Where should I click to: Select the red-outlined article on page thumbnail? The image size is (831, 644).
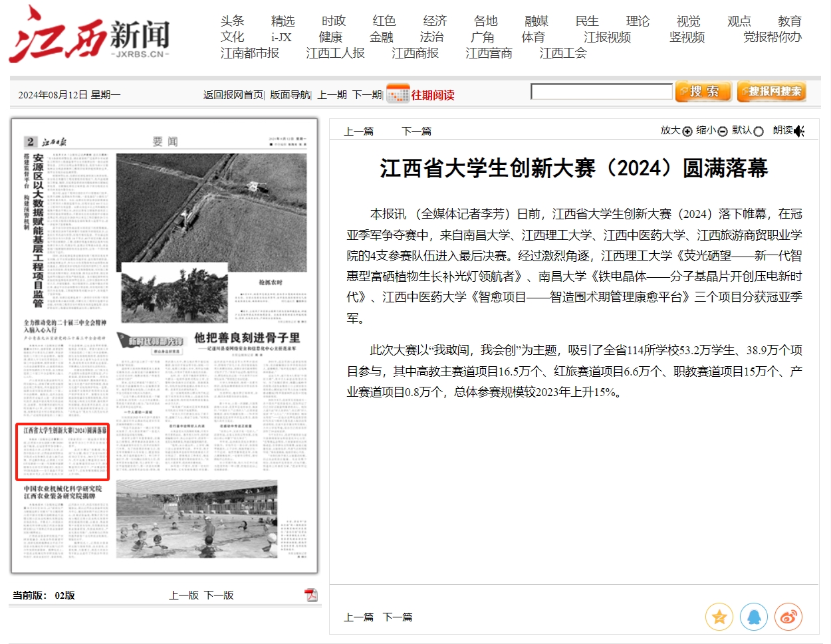[x=62, y=451]
